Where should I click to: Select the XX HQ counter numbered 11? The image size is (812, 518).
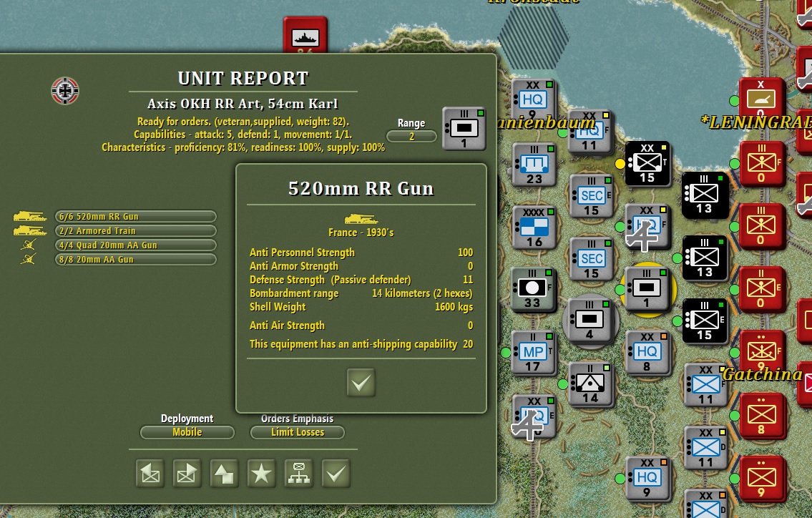[590, 132]
